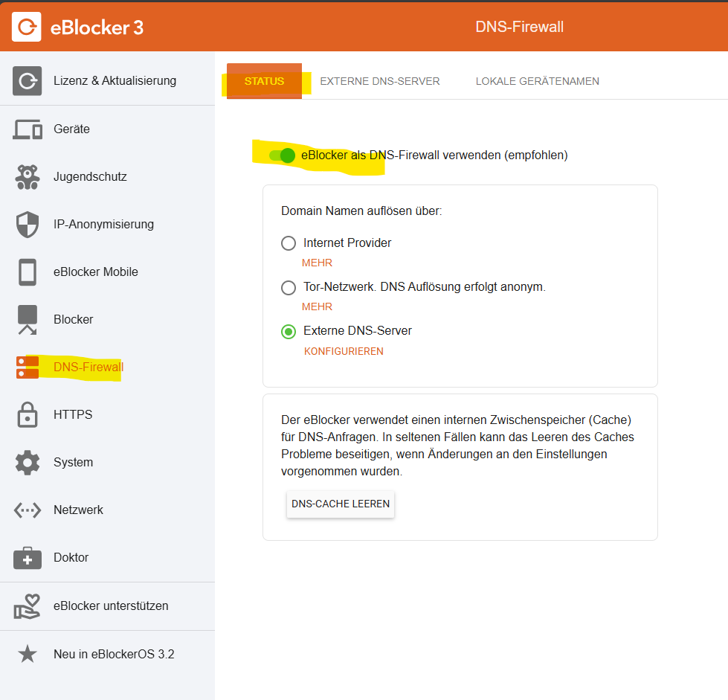The width and height of the screenshot is (728, 700).
Task: Select Externe DNS-Server radio button
Action: coord(289,332)
